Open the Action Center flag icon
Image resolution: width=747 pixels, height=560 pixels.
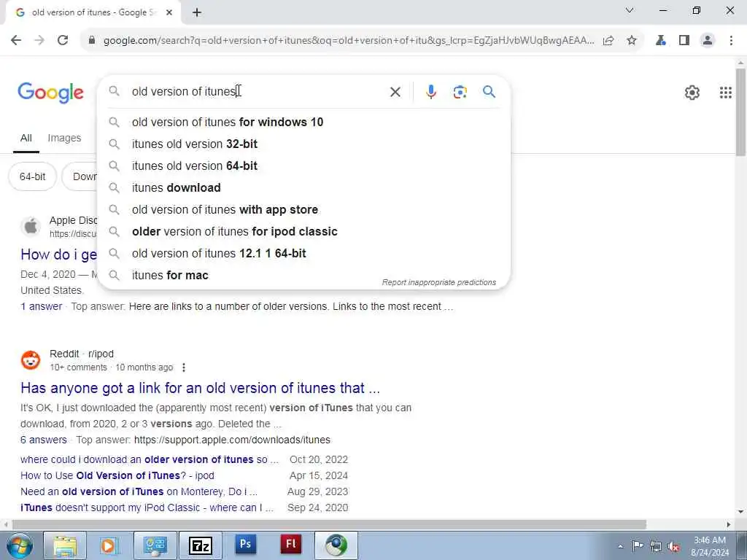tap(638, 547)
